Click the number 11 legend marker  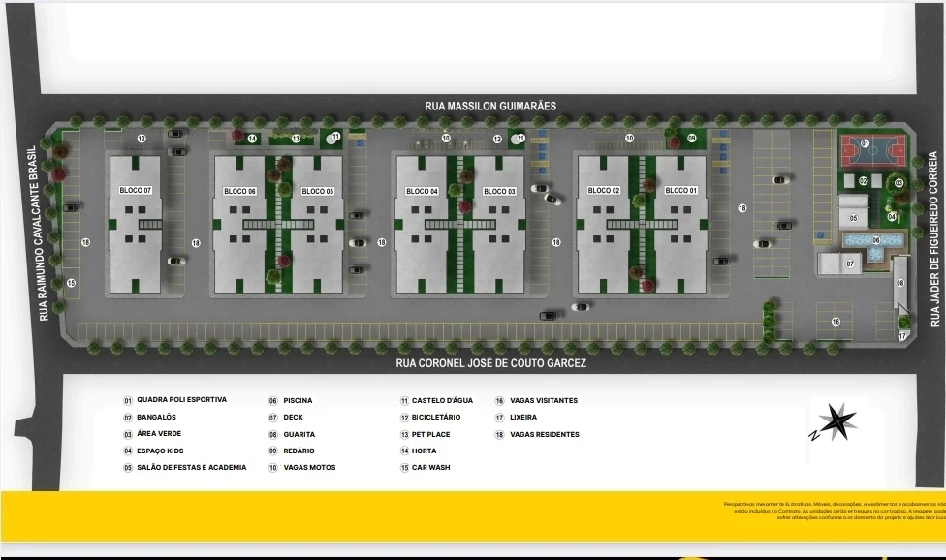pyautogui.click(x=404, y=400)
